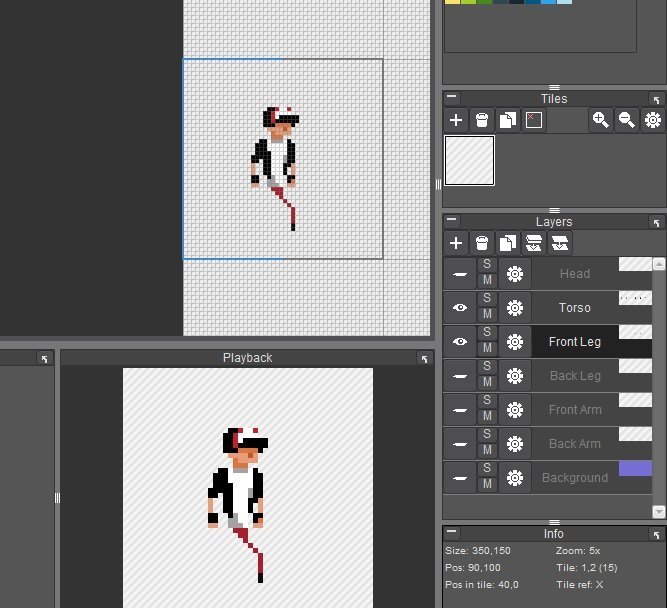Open settings gear for Back Leg layer
Image resolution: width=667 pixels, height=608 pixels.
(515, 376)
